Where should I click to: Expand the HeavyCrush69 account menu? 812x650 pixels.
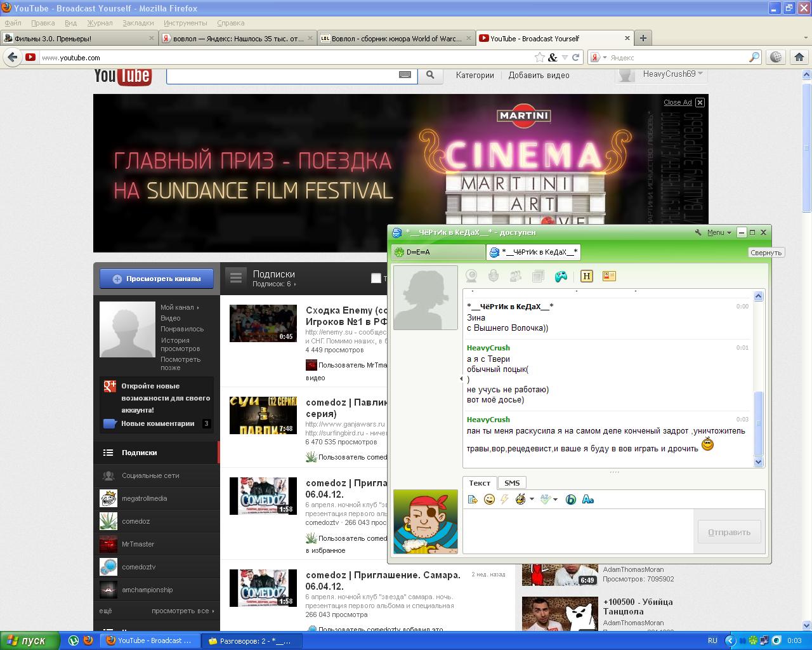700,74
